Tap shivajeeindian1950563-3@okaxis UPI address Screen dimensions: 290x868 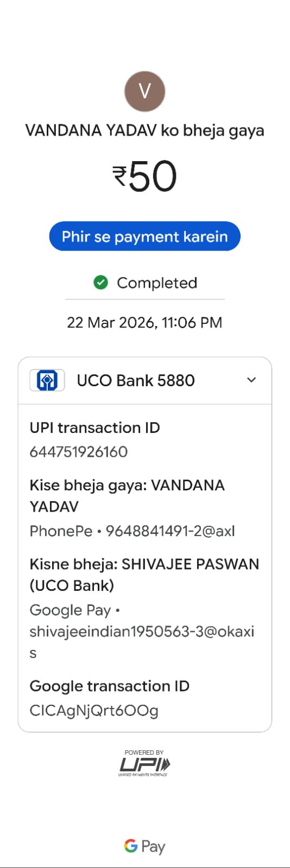click(142, 642)
